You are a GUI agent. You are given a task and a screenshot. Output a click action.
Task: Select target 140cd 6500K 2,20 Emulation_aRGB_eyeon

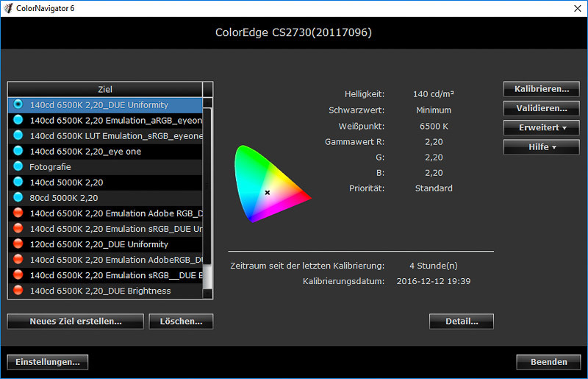click(105, 120)
